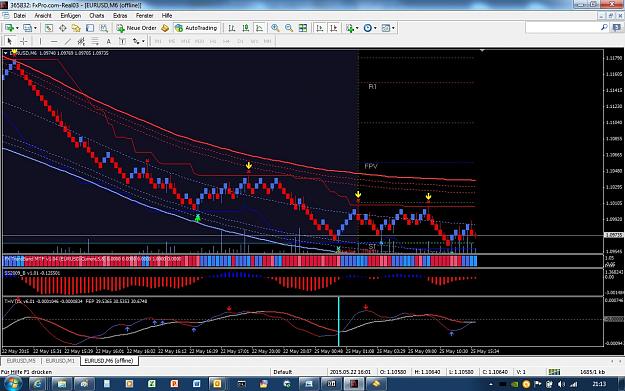Expand the templates dropdown arrow

click(393, 28)
